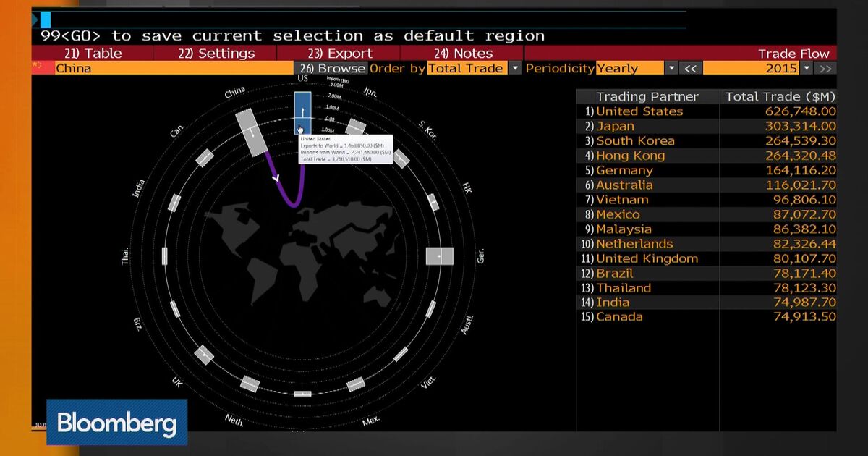Open the 22) Settings menu
868x456 pixels.
216,54
